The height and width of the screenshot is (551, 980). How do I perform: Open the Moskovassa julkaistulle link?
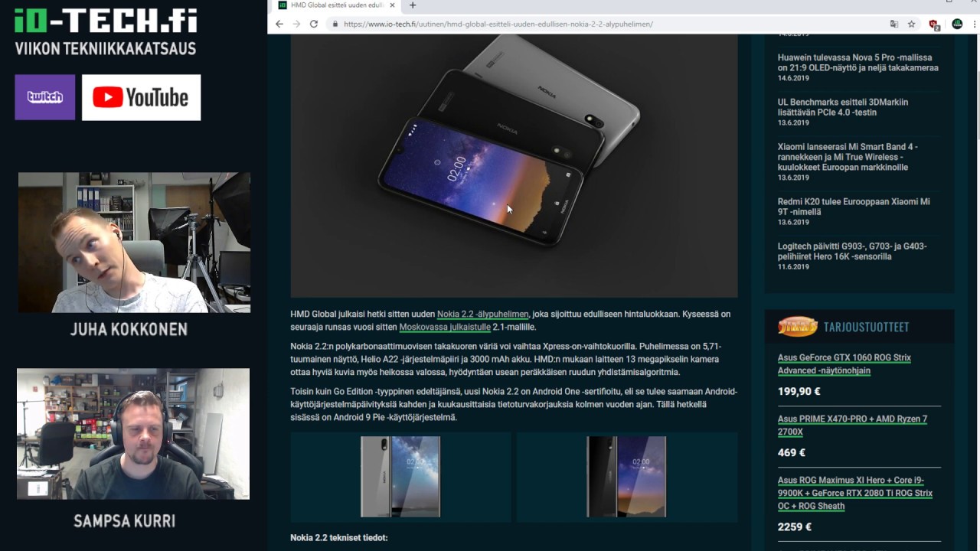click(x=445, y=328)
